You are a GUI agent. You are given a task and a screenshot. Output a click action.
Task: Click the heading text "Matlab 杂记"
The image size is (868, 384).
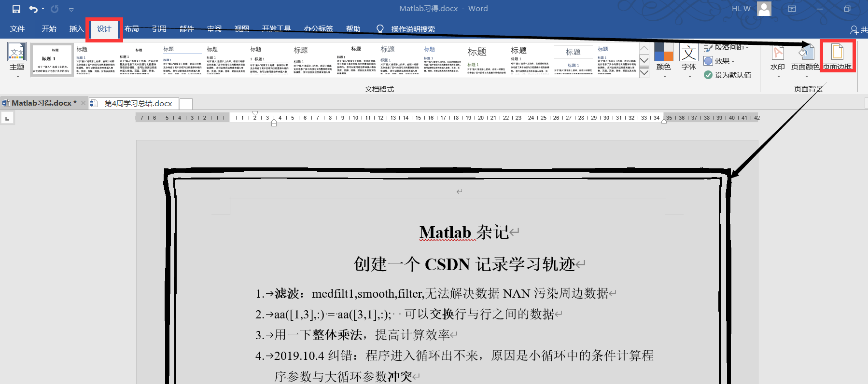click(465, 232)
